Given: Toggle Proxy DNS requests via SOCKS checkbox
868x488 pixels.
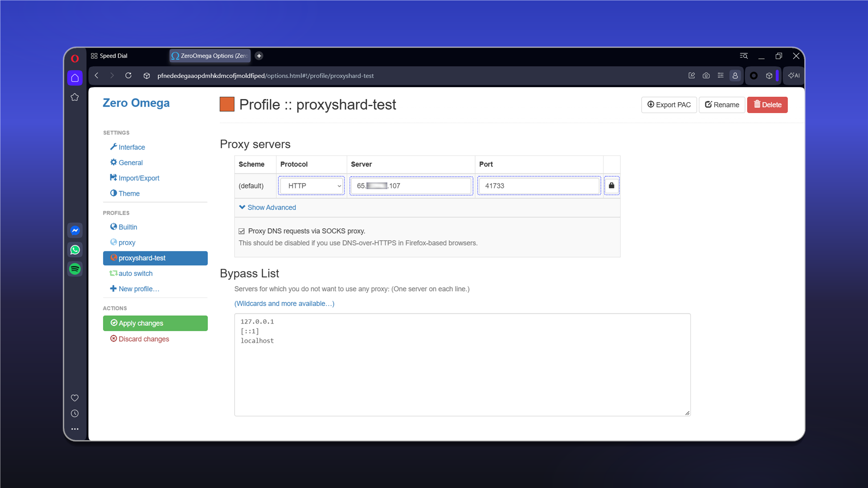Looking at the screenshot, I should [x=242, y=231].
